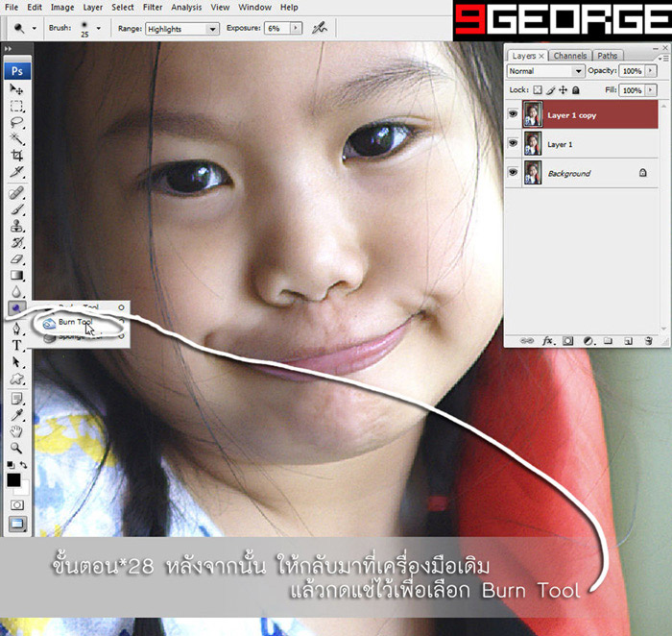Viewport: 672px width, 636px height.
Task: Click the Exposure value field
Action: pyautogui.click(x=277, y=28)
